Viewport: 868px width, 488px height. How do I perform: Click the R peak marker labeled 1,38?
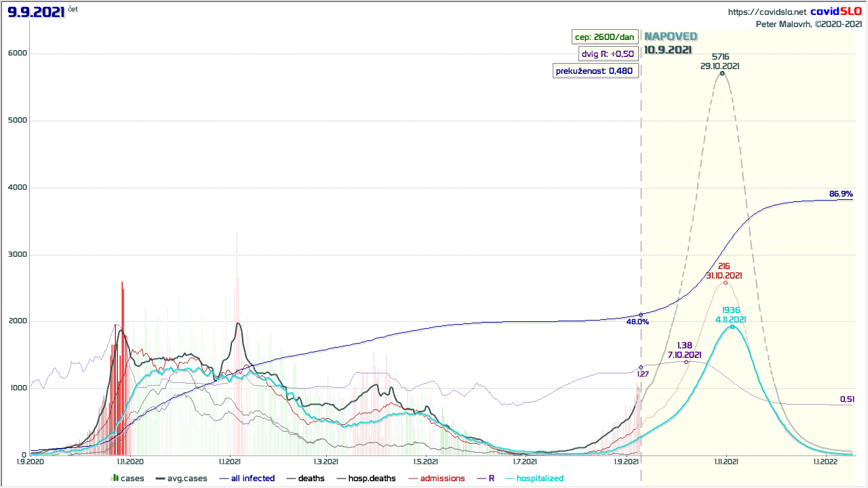686,362
